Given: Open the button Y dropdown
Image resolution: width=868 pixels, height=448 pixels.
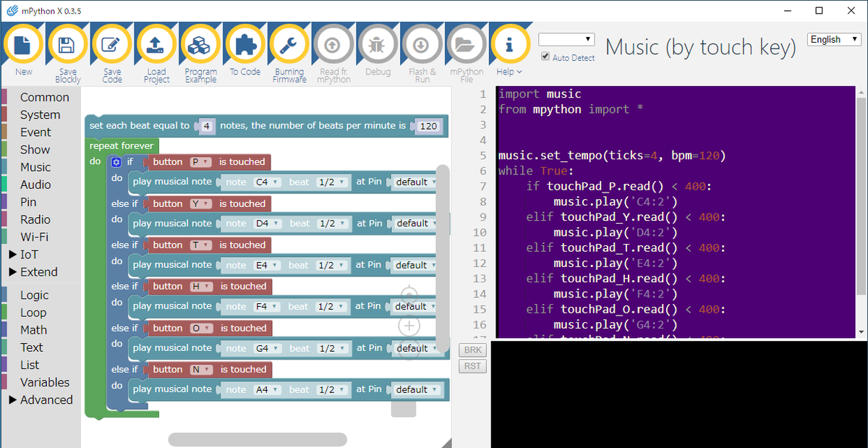Looking at the screenshot, I should pyautogui.click(x=200, y=204).
